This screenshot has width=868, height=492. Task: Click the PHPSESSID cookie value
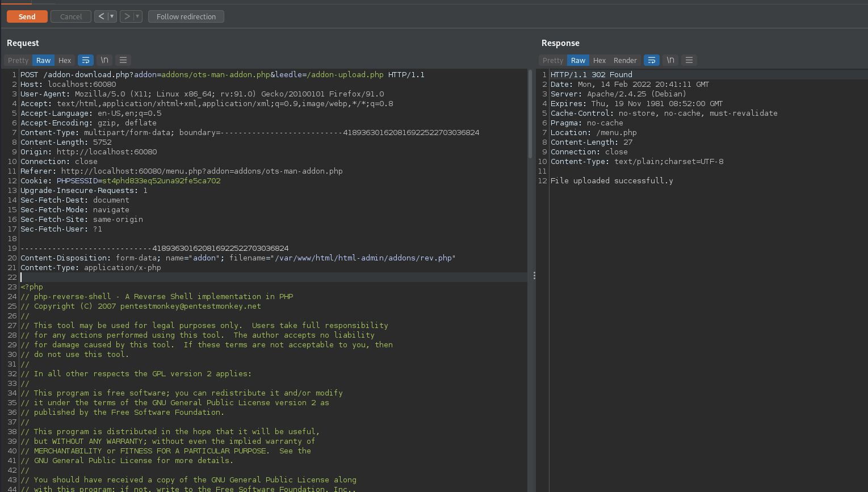(x=161, y=180)
